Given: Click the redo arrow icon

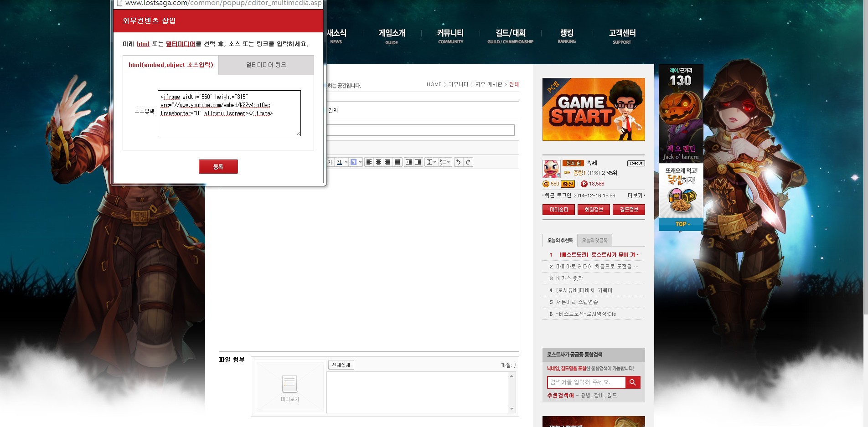Looking at the screenshot, I should tap(468, 162).
